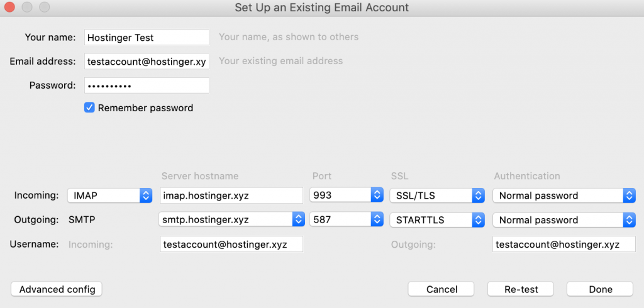The height and width of the screenshot is (308, 644).
Task: Click the "Your name, as shown to others" hint
Action: pos(289,37)
